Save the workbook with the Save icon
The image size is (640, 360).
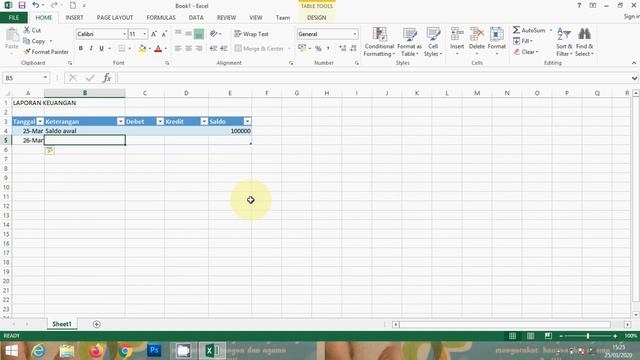pos(22,5)
